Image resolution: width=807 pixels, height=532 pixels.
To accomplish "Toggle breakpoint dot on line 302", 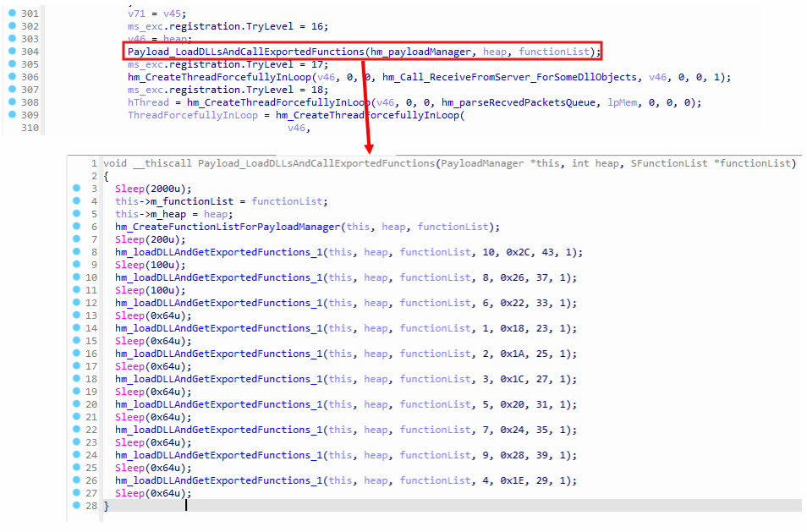I will tap(13, 25).
